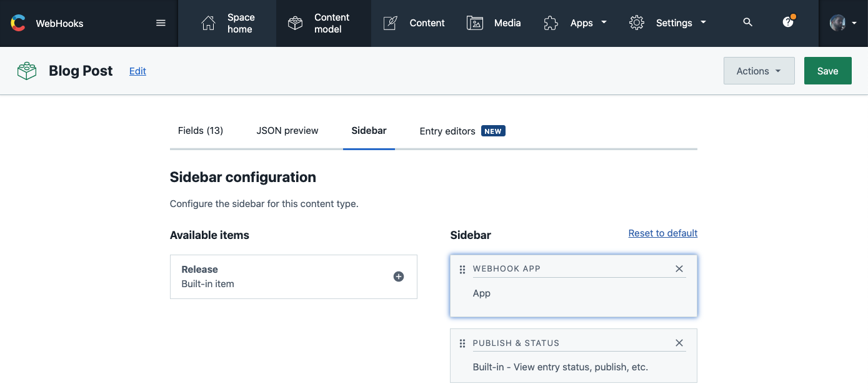Open the help icon with orange dot
Screen dimensions: 868x391
(789, 21)
